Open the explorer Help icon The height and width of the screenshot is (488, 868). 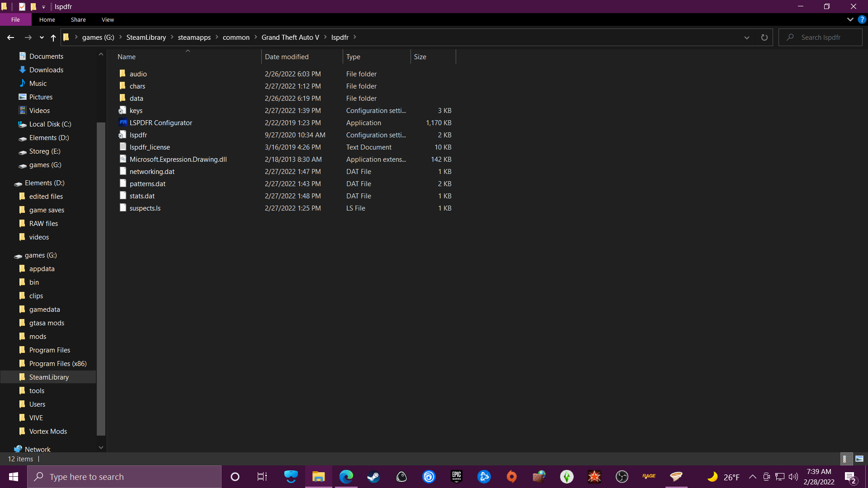tap(862, 19)
